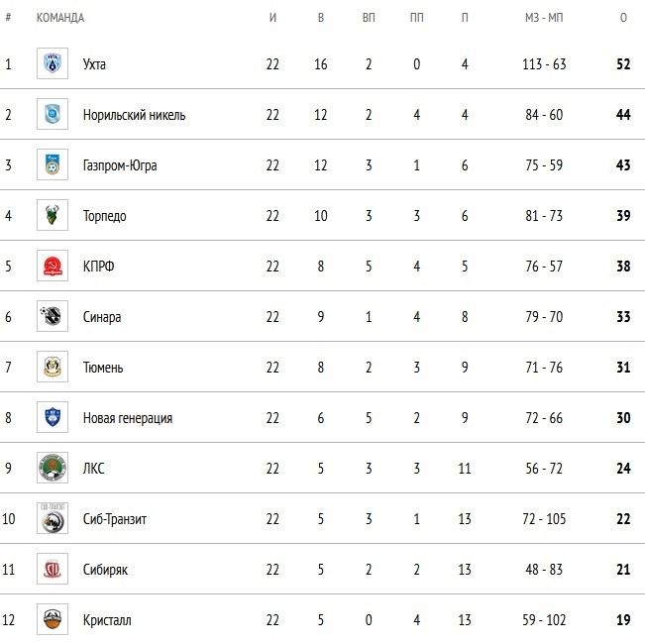The width and height of the screenshot is (645, 644).
Task: Click the ЛКС team logo
Action: pyautogui.click(x=53, y=469)
